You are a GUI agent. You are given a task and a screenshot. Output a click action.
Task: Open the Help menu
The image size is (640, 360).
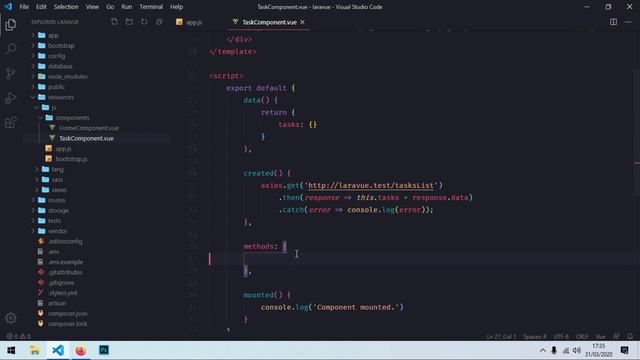point(176,7)
